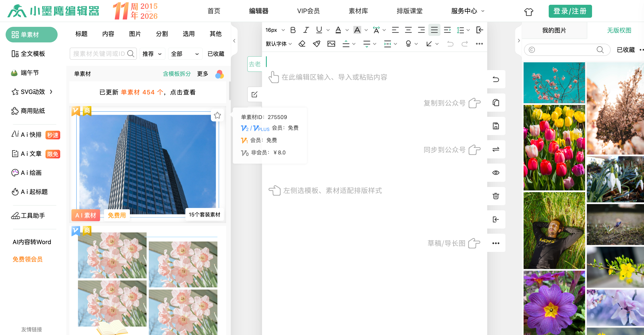This screenshot has height=335, width=644.
Task: Select the tulips photo thumbnail
Action: point(554,147)
